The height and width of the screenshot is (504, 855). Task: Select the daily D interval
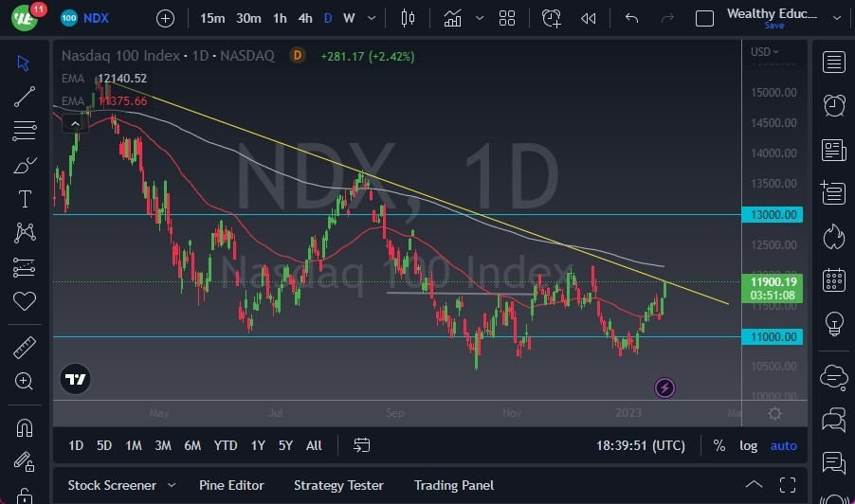pyautogui.click(x=328, y=18)
